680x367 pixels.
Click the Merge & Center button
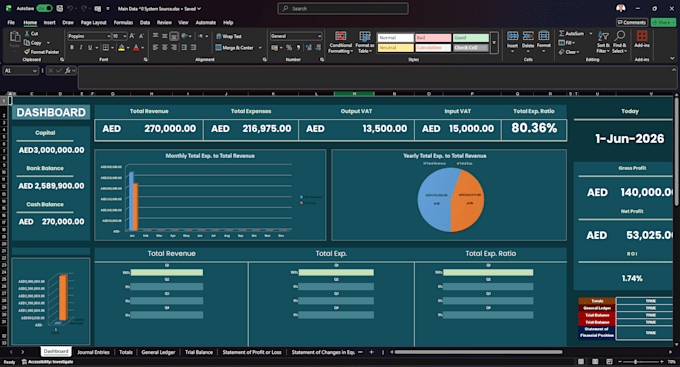pyautogui.click(x=234, y=48)
